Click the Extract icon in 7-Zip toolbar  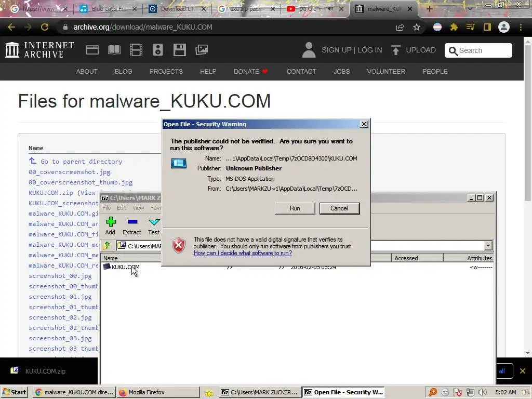[x=131, y=226]
